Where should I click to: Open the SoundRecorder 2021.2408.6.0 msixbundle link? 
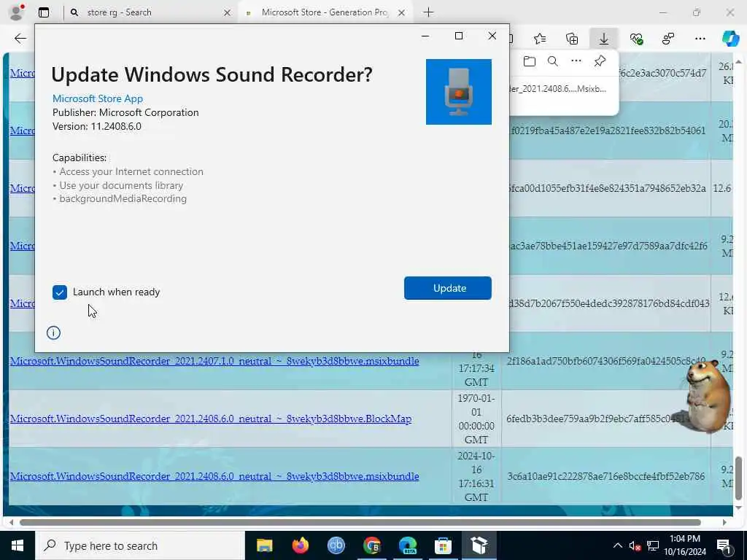214,476
